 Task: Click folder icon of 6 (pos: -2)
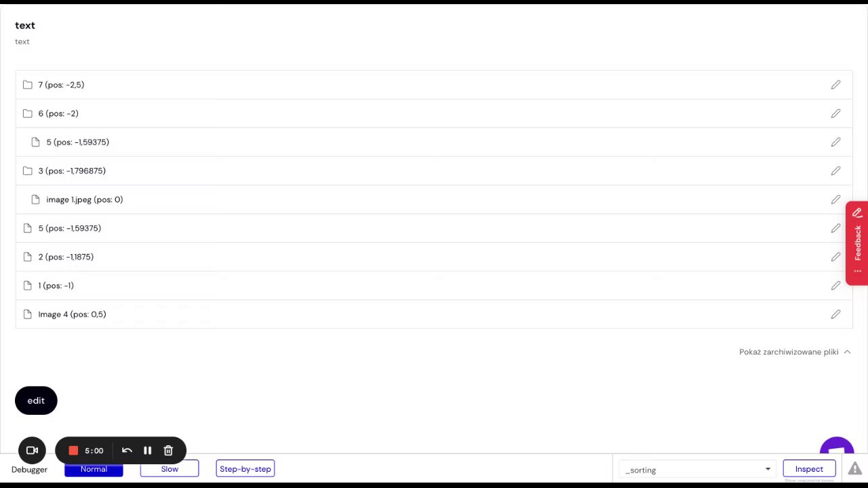[27, 113]
